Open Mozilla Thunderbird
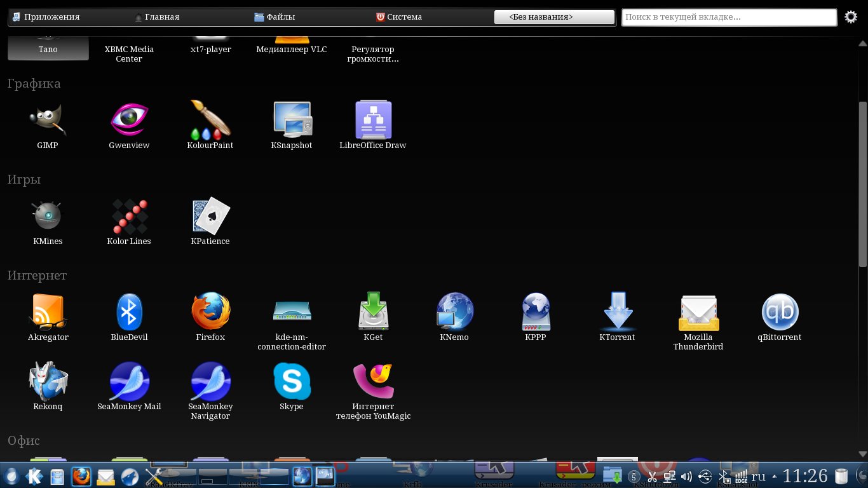 (x=698, y=323)
